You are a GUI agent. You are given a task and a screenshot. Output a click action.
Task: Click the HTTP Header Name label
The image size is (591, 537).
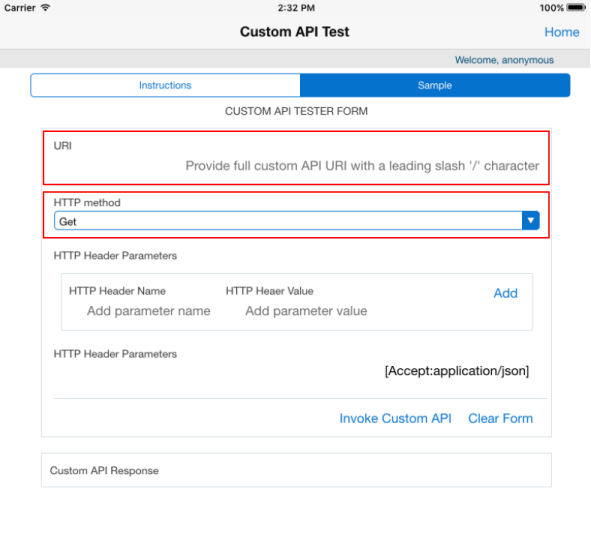[x=117, y=291]
